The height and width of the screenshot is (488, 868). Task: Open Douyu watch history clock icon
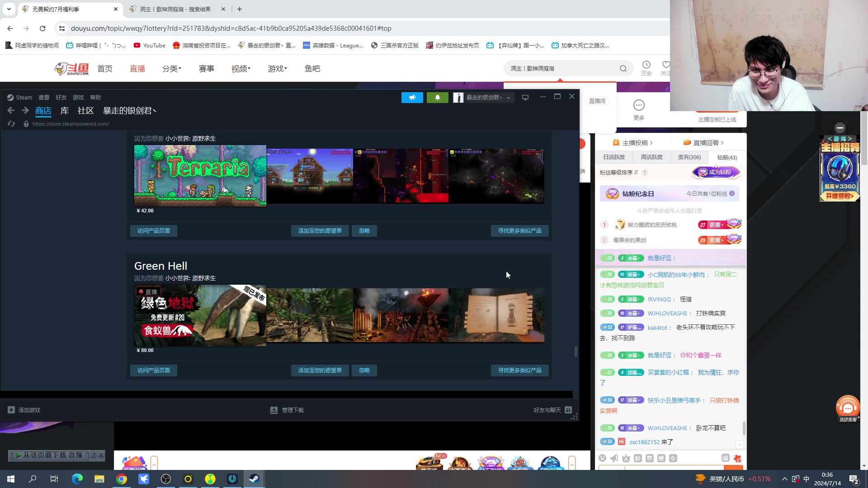click(646, 65)
